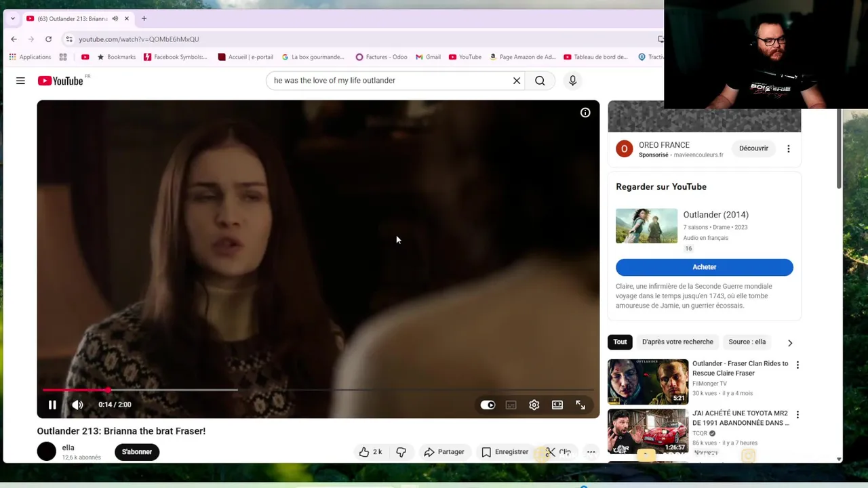Click the Outlander 213 video title
Screen dimensions: 868x488
click(x=121, y=431)
